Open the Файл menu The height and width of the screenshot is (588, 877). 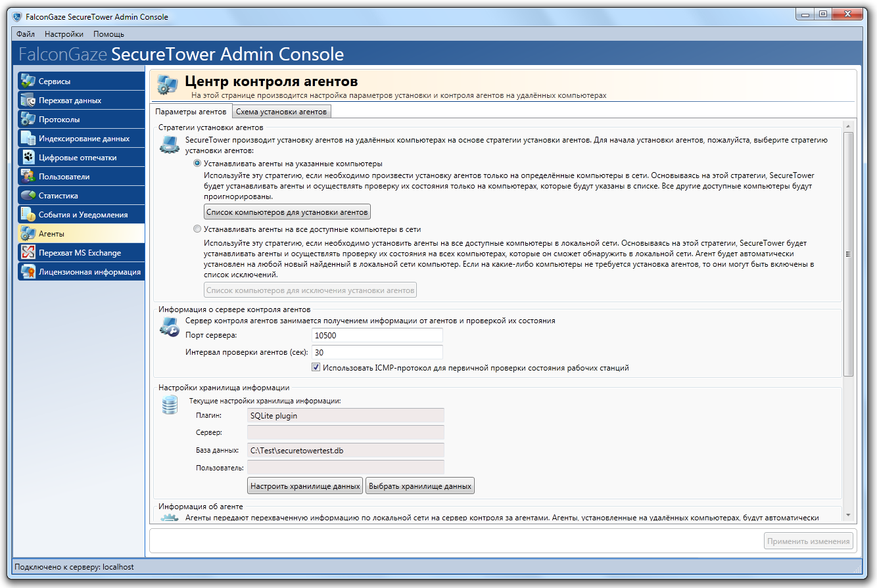point(26,34)
